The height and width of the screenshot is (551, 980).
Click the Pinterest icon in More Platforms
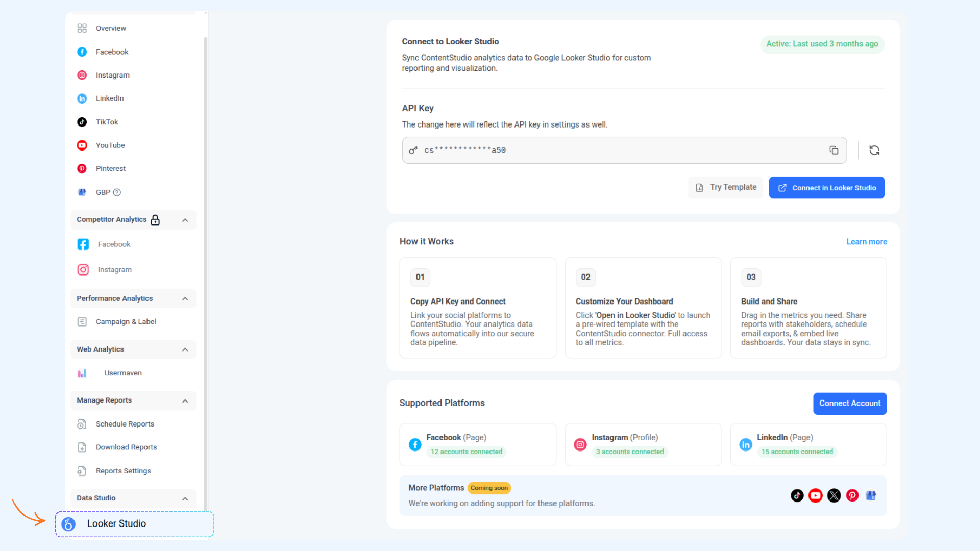[852, 495]
